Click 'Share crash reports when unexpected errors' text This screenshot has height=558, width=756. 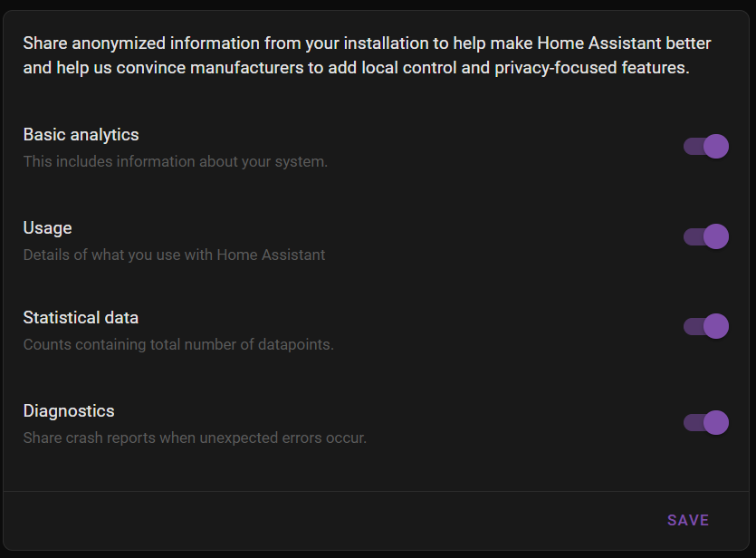click(195, 438)
